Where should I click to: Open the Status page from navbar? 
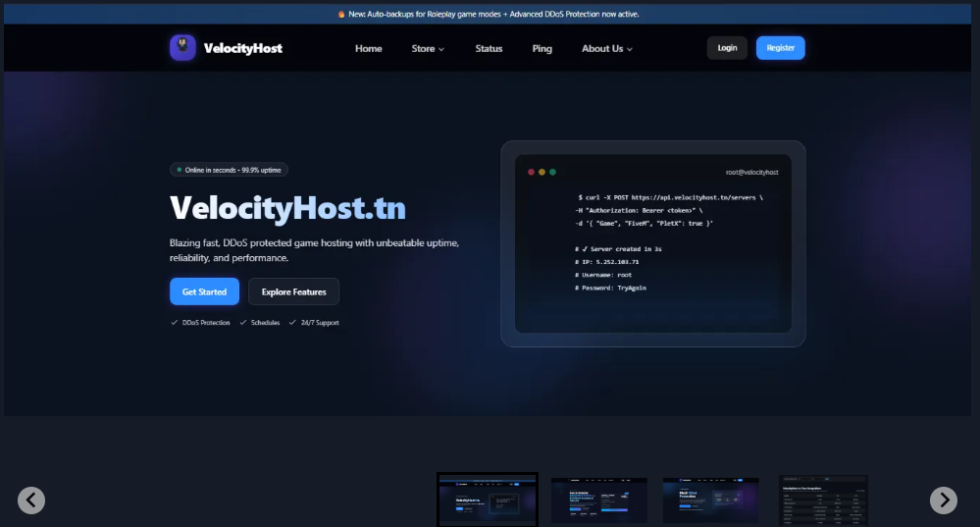point(489,48)
